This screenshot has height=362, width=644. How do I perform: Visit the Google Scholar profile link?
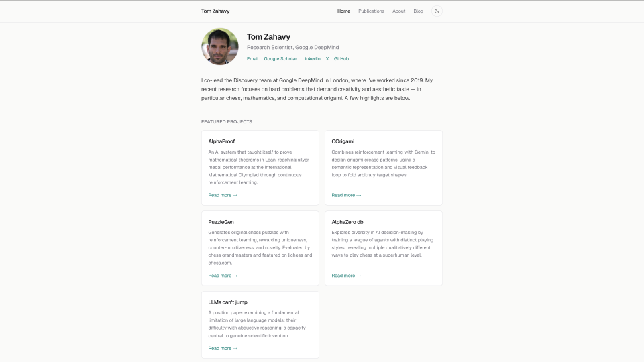click(280, 59)
